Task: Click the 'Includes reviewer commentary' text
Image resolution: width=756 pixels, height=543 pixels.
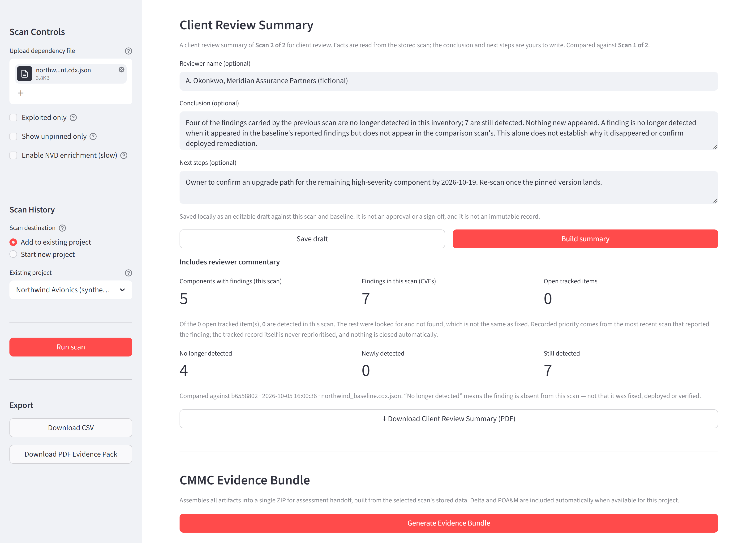Action: coord(230,262)
